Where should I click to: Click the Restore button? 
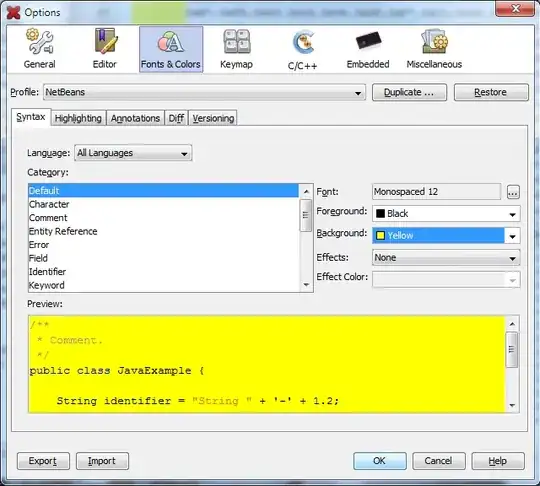click(x=491, y=92)
